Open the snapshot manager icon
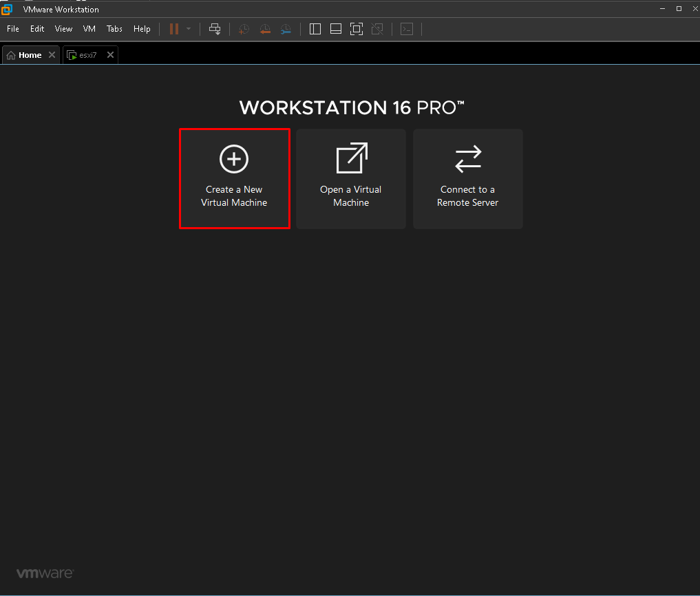 (x=286, y=29)
